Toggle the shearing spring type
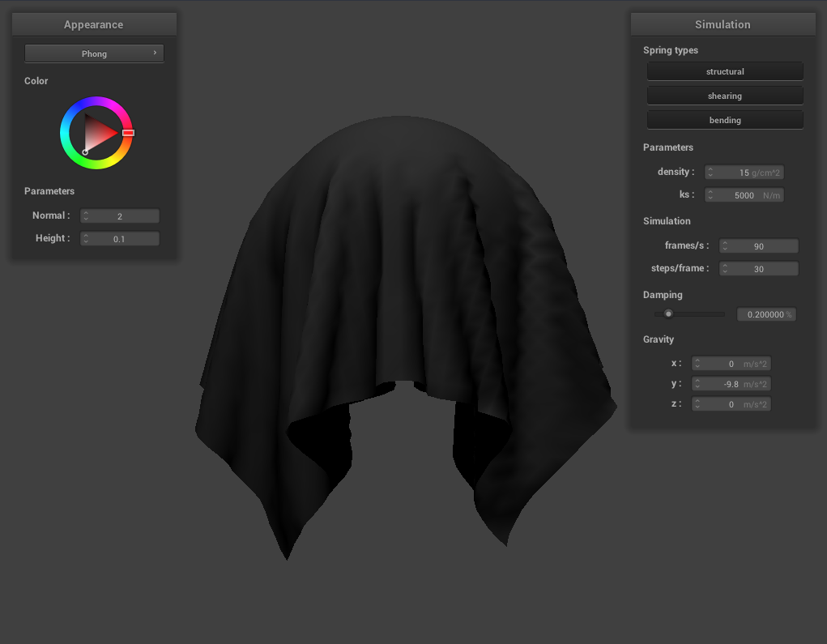 724,96
